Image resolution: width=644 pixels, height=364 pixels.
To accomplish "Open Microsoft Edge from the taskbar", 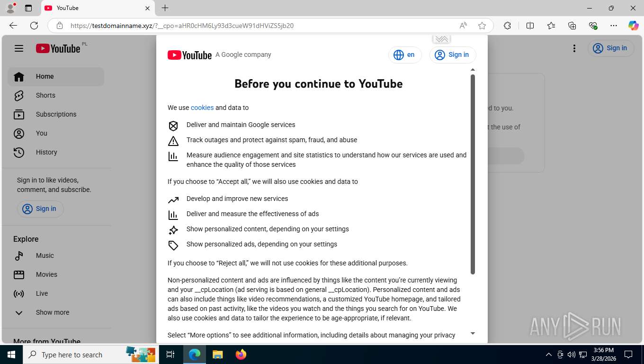I will pos(195,355).
